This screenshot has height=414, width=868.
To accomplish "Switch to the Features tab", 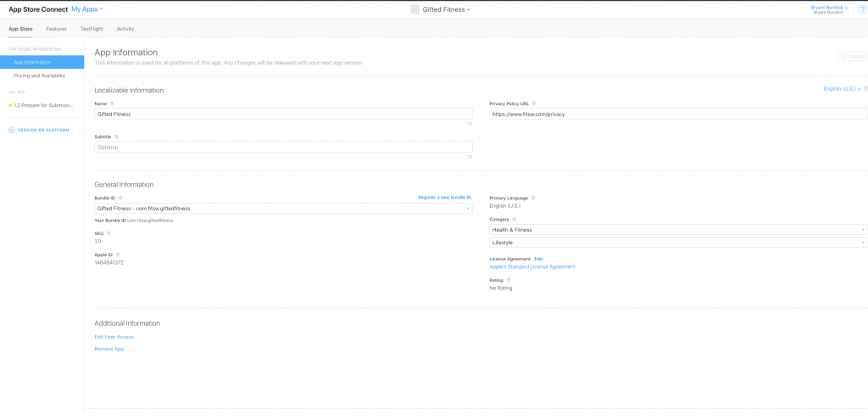I will click(57, 29).
